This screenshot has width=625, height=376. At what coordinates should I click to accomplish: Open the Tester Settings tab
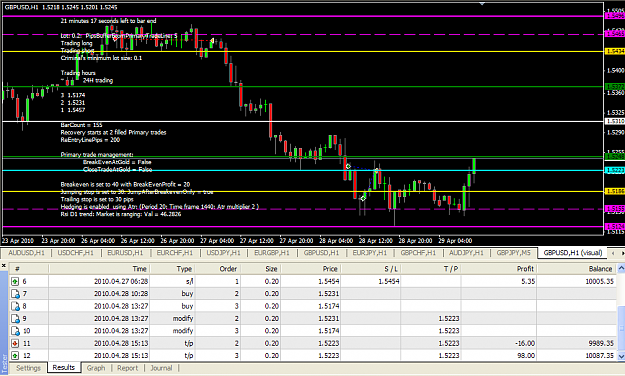pyautogui.click(x=28, y=368)
